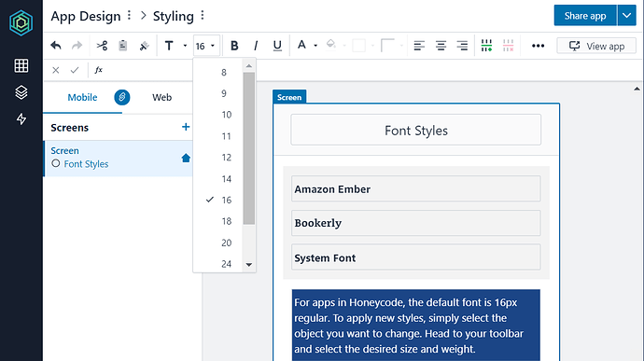Switch to the Mobile tab
644x361 pixels.
coord(82,97)
